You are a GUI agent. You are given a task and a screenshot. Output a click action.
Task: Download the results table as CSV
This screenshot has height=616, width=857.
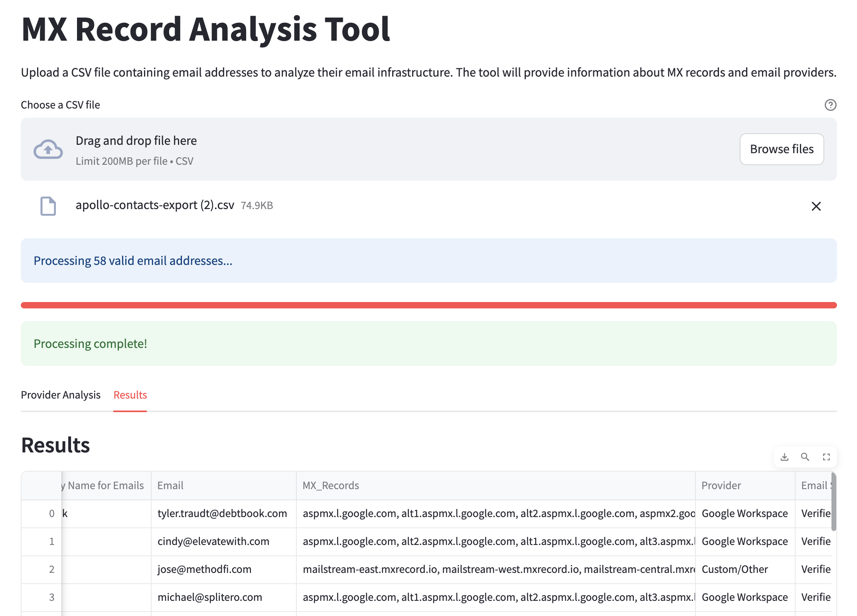pyautogui.click(x=784, y=457)
